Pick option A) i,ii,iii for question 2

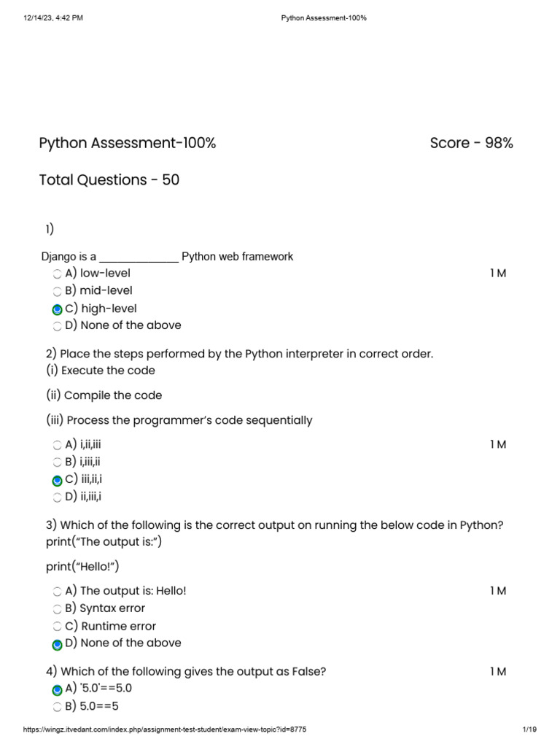(x=58, y=445)
